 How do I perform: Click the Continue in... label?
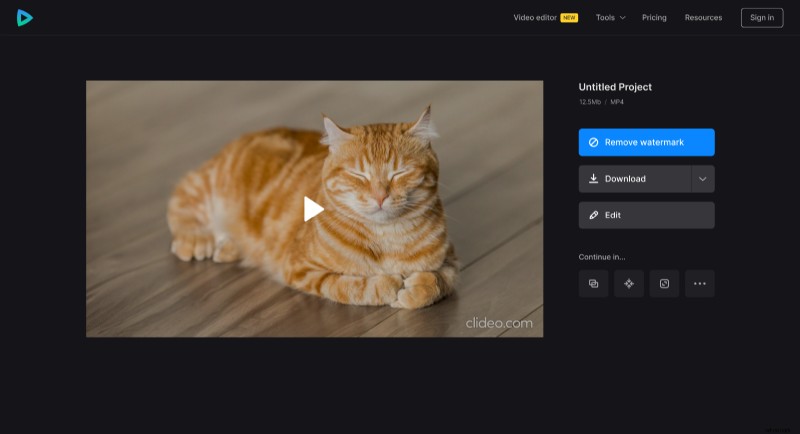(602, 257)
